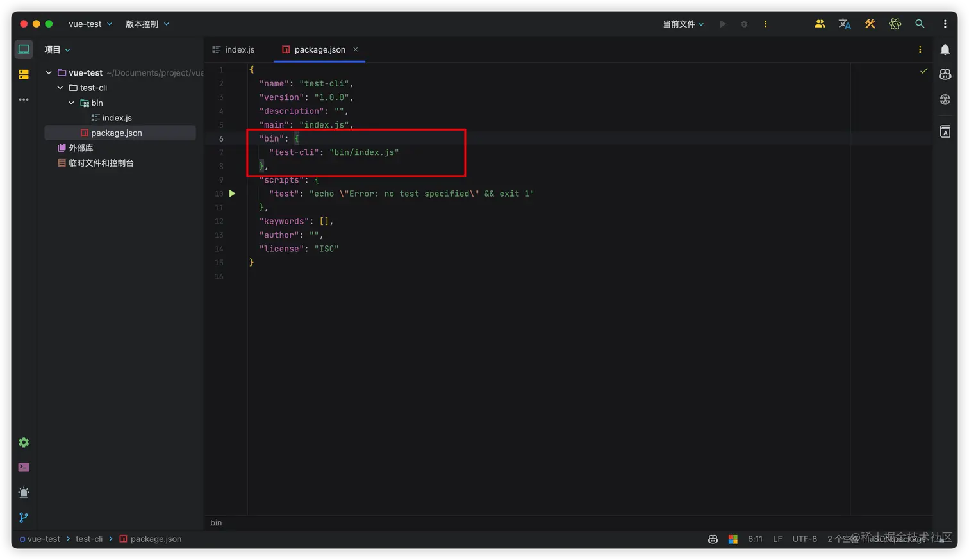
Task: Collapse the test-cli folder
Action: 60,88
